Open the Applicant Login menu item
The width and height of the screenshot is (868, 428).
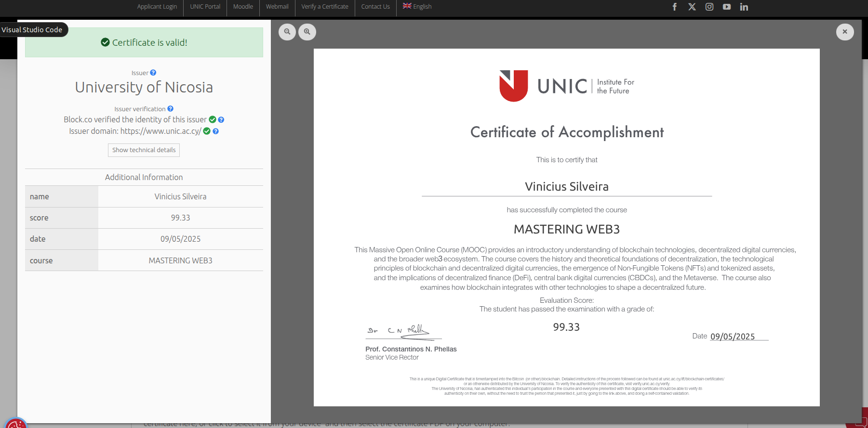(157, 7)
